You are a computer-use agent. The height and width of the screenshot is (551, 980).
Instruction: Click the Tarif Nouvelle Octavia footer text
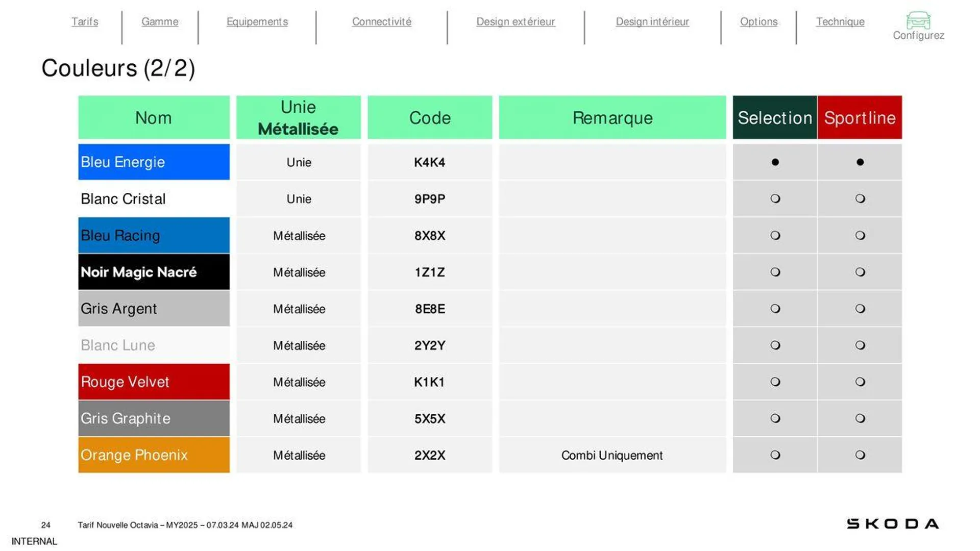[x=185, y=525]
